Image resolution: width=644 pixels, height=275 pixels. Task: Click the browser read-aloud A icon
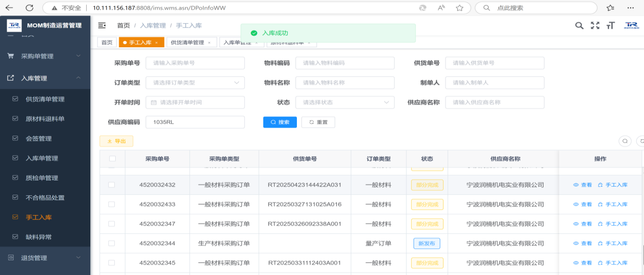pyautogui.click(x=441, y=8)
